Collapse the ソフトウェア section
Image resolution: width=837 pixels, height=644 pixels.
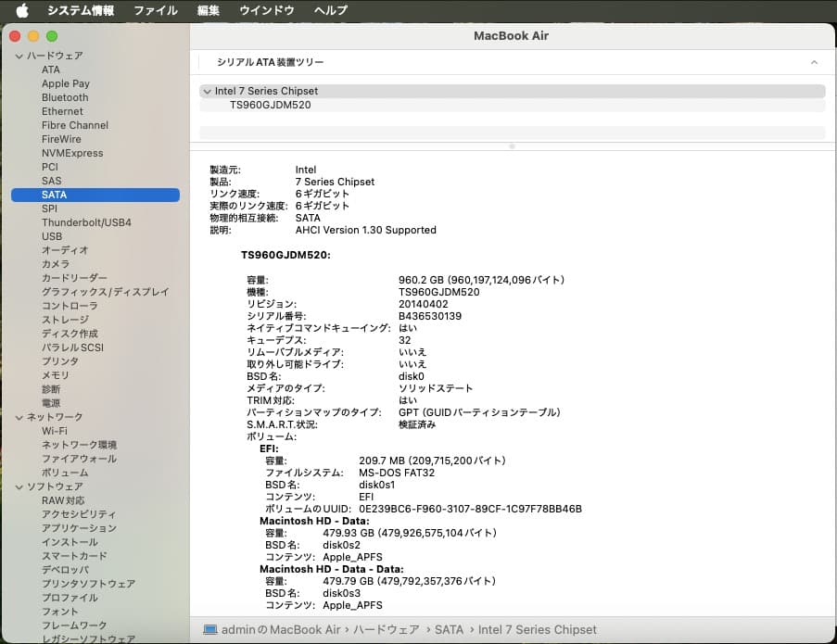tap(19, 486)
